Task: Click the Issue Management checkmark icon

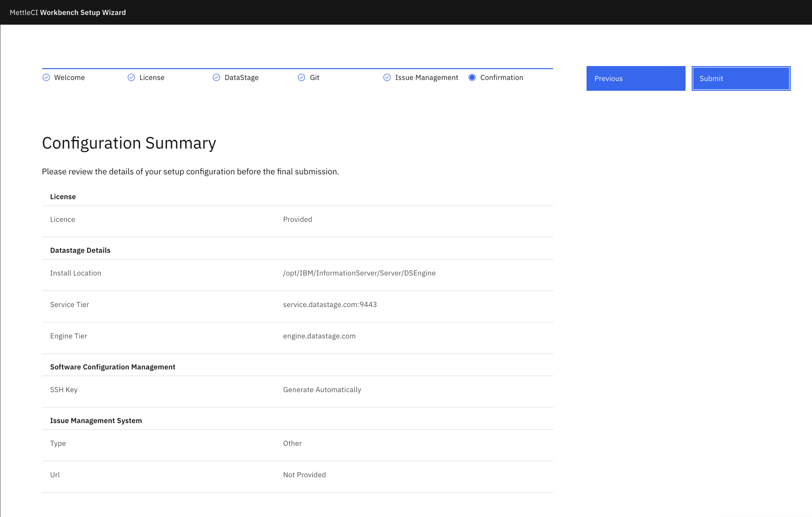Action: coord(387,78)
